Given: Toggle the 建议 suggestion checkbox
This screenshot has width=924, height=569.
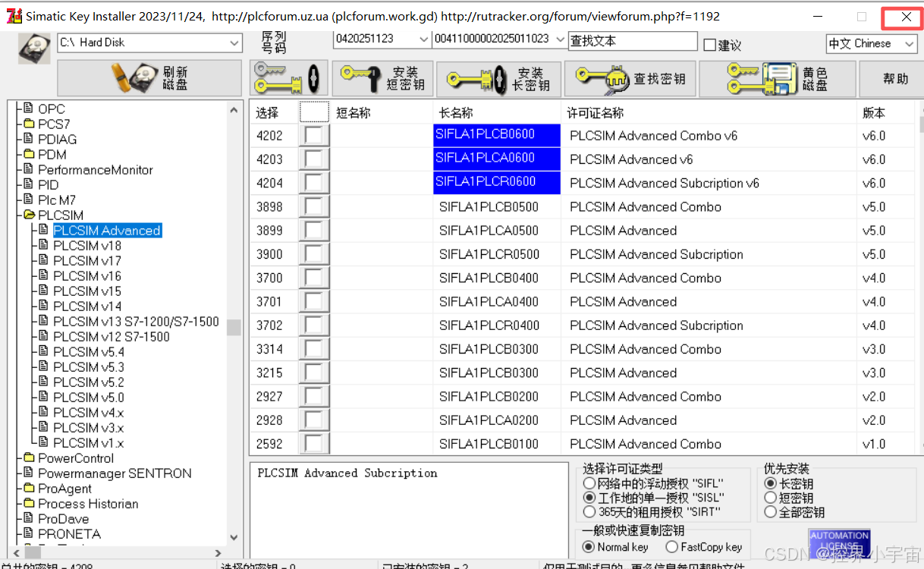Looking at the screenshot, I should (710, 46).
